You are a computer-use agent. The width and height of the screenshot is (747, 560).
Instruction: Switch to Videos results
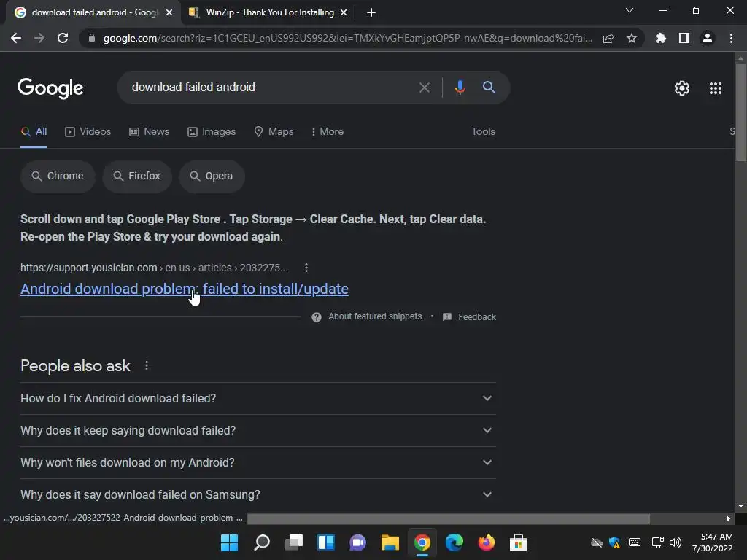88,132
